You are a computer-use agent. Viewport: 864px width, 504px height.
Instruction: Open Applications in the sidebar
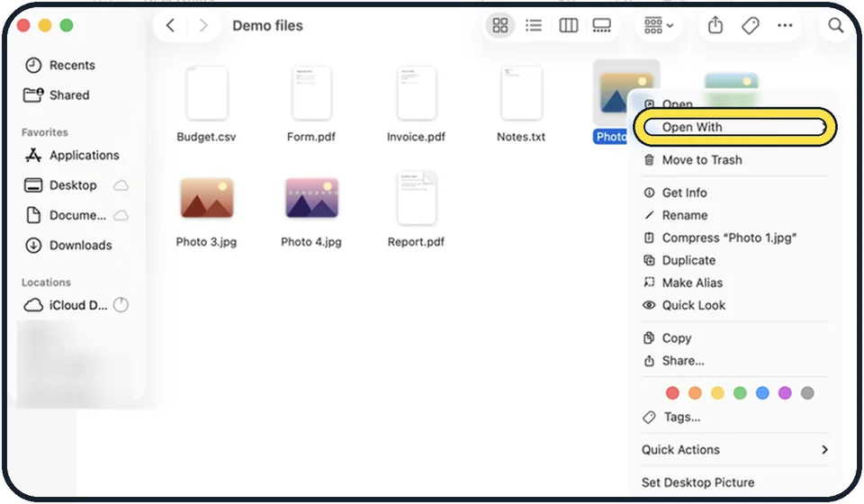pos(72,156)
